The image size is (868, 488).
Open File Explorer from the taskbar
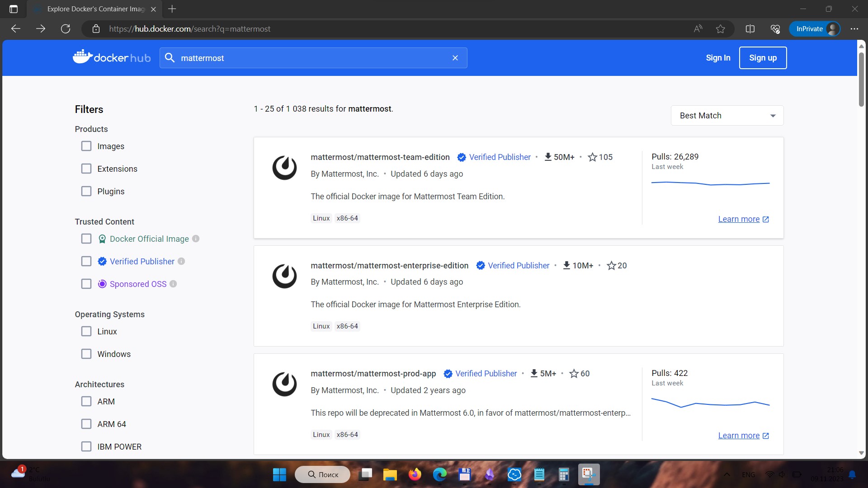point(390,474)
